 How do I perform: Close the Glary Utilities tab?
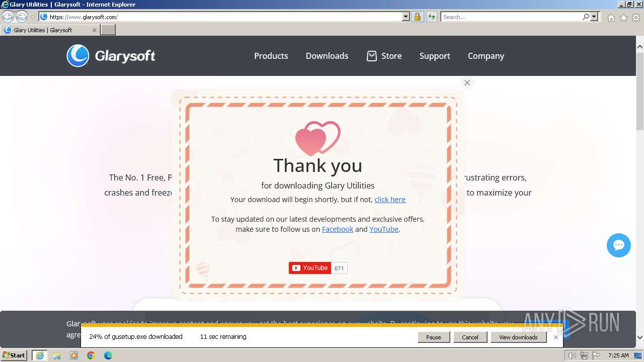click(94, 30)
